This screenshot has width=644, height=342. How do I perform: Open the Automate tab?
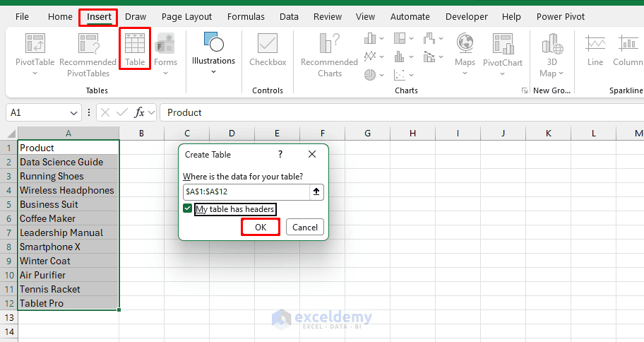410,17
